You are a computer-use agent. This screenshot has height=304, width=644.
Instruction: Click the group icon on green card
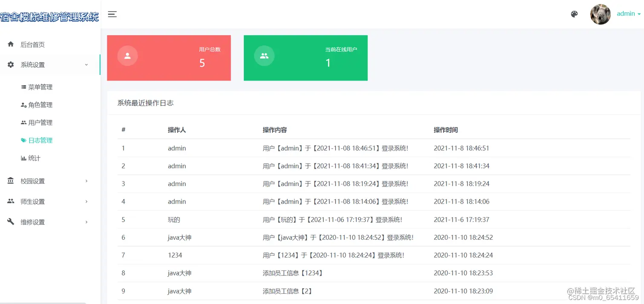point(264,56)
